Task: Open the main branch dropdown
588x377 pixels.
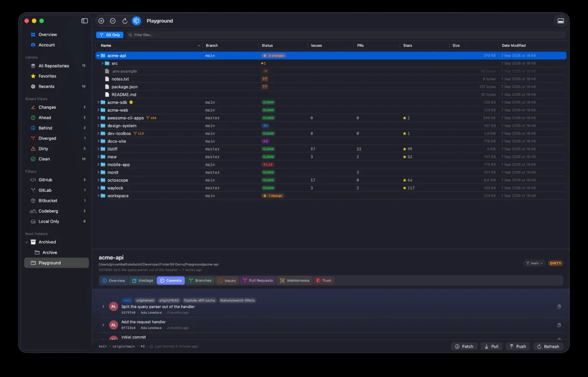Action: [534, 263]
